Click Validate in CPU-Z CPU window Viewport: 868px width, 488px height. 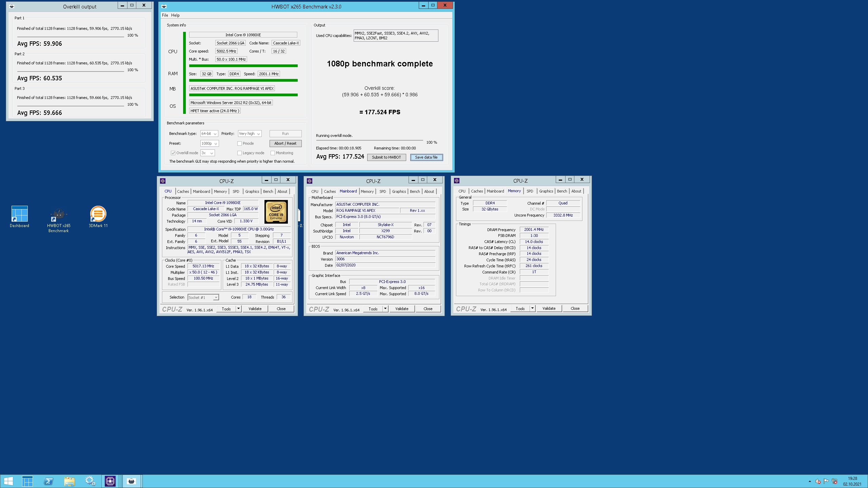[255, 309]
